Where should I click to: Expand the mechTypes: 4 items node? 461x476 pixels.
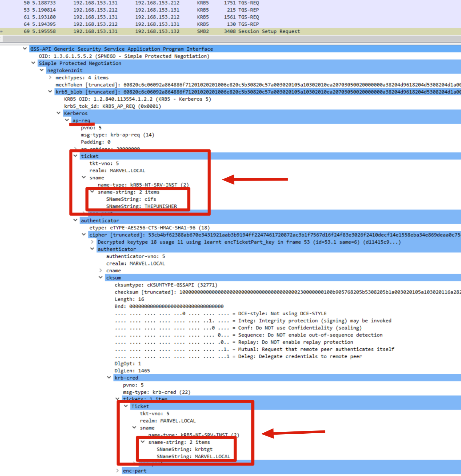pyautogui.click(x=50, y=77)
